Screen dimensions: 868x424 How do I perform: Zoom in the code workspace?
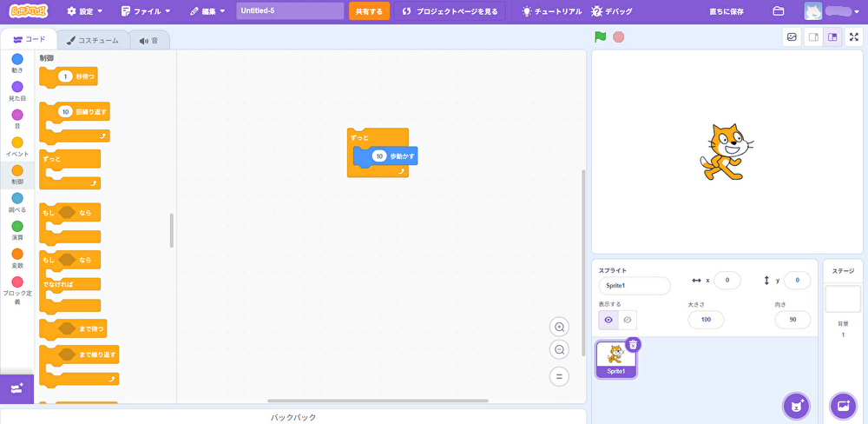coord(559,327)
